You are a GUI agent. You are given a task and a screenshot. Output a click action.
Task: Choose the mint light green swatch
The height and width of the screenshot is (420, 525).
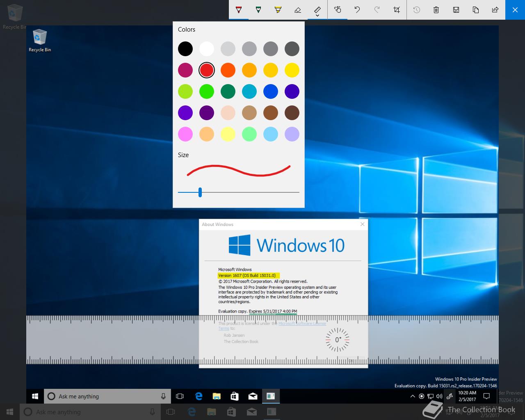click(249, 134)
